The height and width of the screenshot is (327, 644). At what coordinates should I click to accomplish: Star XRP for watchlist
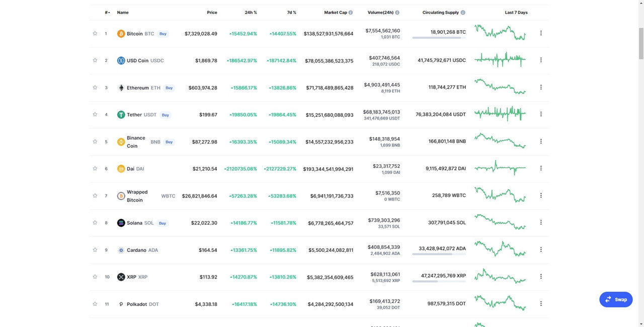95,277
